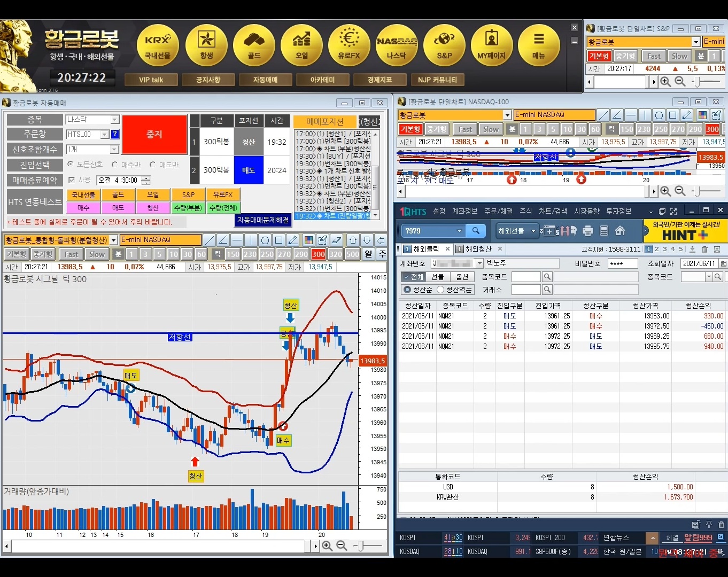The image size is (728, 577).
Task: Click the 자동매매문제해결 button
Action: pyautogui.click(x=263, y=220)
